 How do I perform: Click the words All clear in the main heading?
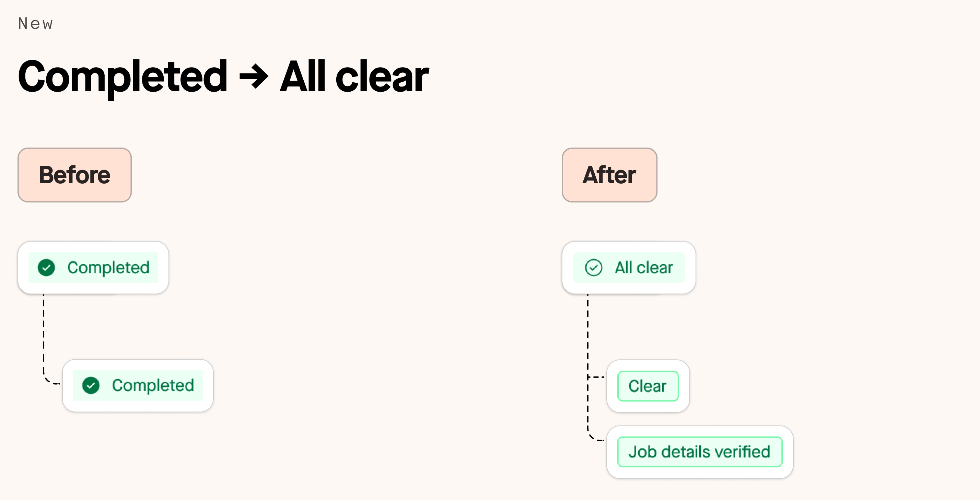coord(354,77)
